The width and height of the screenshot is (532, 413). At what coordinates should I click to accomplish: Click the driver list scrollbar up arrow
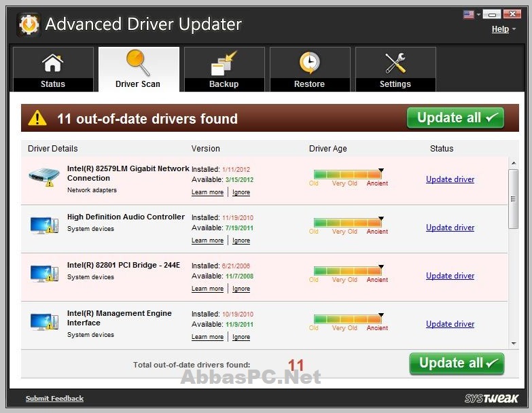point(514,163)
